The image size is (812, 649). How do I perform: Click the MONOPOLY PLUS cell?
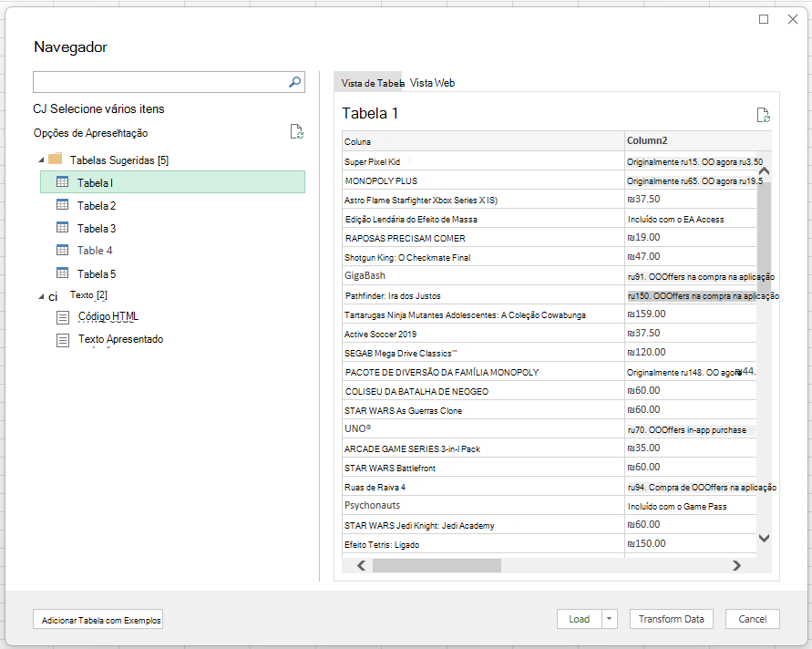[483, 180]
